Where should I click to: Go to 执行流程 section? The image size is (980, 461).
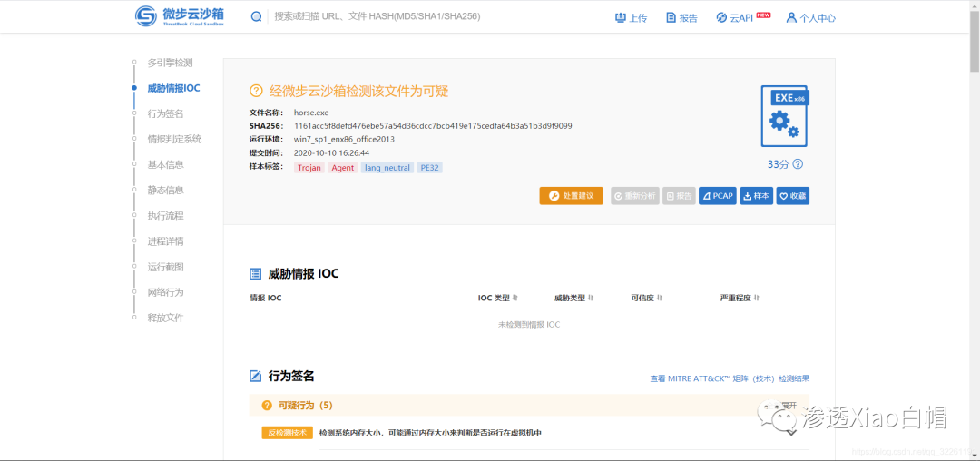tap(166, 215)
